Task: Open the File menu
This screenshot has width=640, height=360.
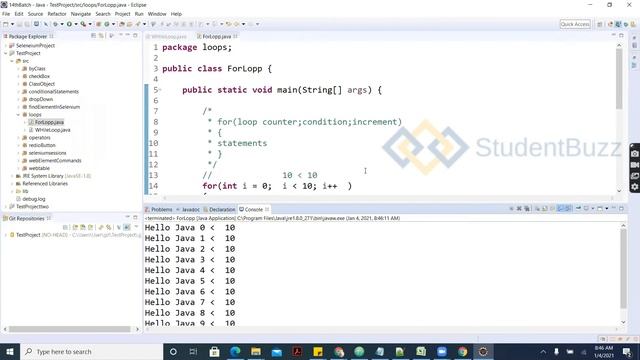Action: click(x=6, y=14)
